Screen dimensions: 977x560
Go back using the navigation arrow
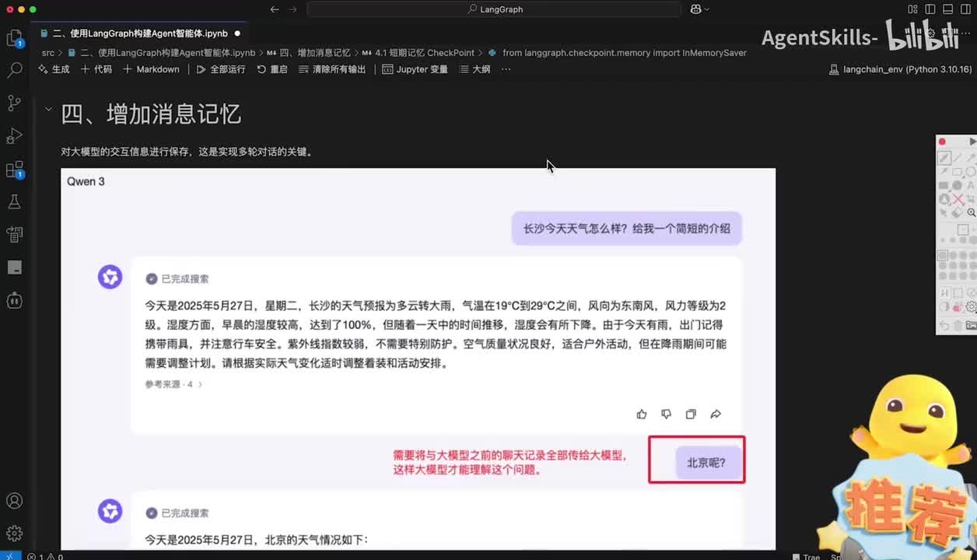274,9
